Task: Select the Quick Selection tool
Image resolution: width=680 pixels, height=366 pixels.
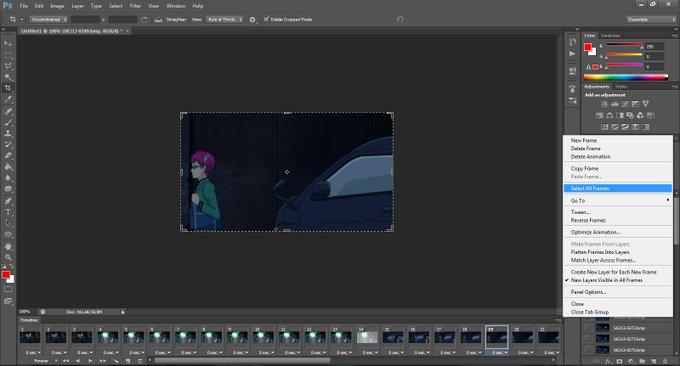Action: click(x=8, y=77)
